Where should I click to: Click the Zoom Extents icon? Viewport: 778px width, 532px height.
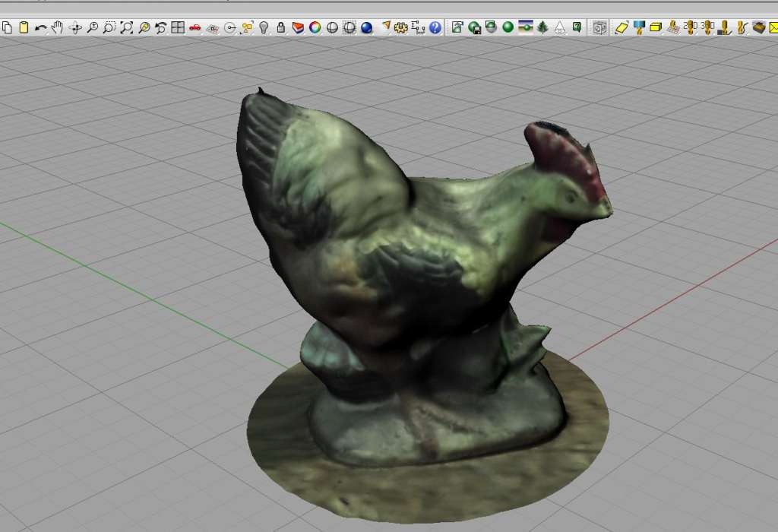[127, 28]
